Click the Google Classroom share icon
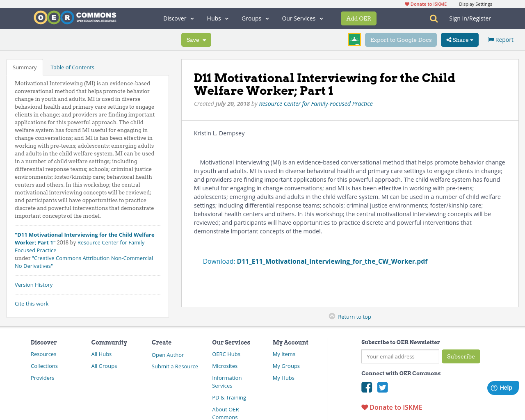This screenshot has height=420, width=525. point(354,39)
